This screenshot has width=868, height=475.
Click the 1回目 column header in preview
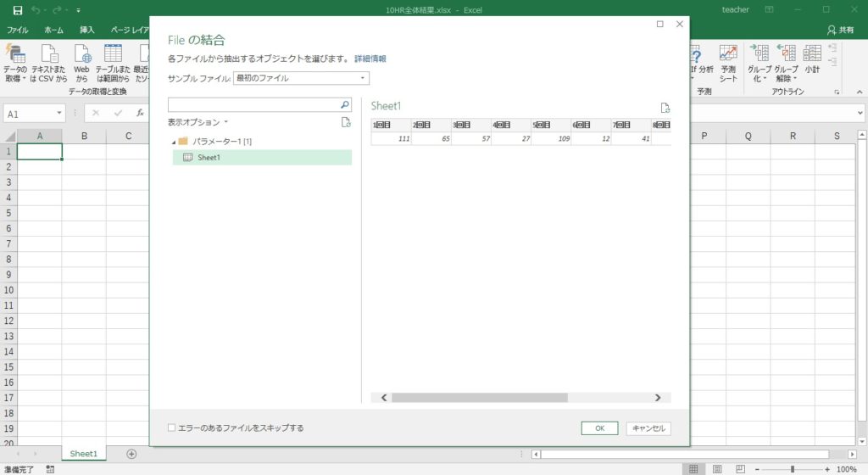tap(391, 126)
